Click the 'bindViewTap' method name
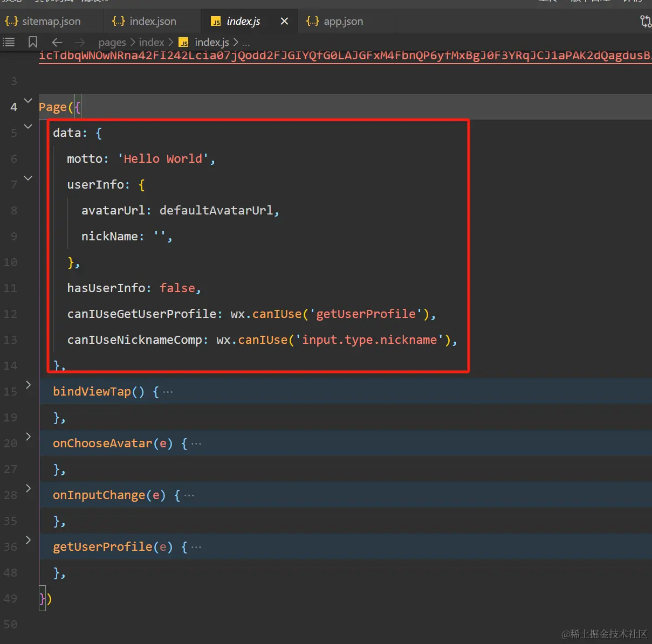Viewport: 652px width, 644px height. tap(92, 391)
